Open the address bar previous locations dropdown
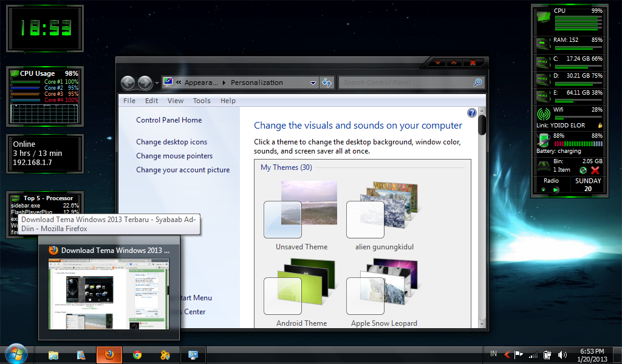Image resolution: width=622 pixels, height=364 pixels. (313, 83)
